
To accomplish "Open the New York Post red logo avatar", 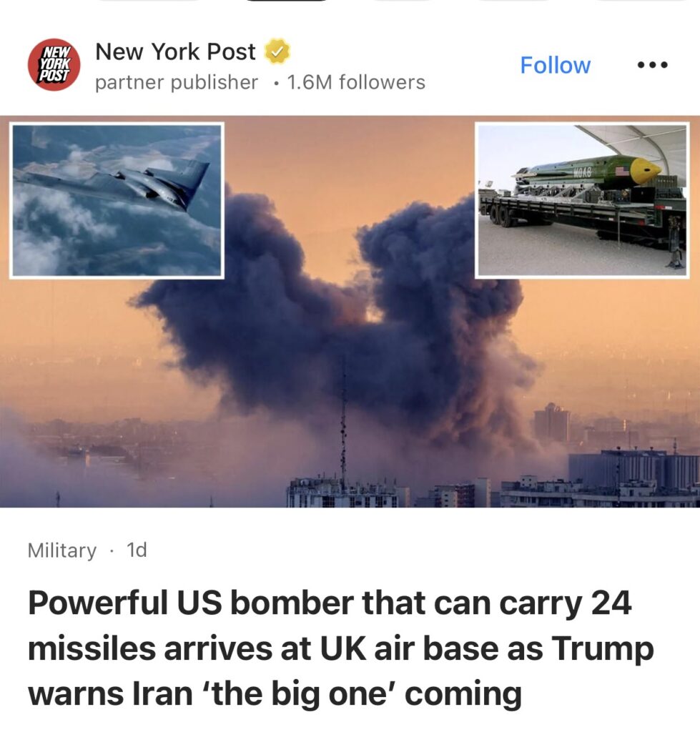I will [54, 64].
